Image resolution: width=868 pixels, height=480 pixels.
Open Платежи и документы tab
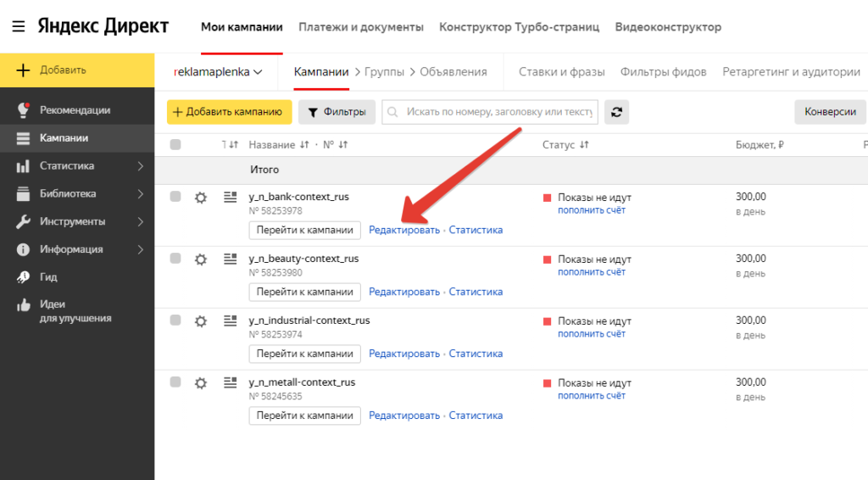361,27
